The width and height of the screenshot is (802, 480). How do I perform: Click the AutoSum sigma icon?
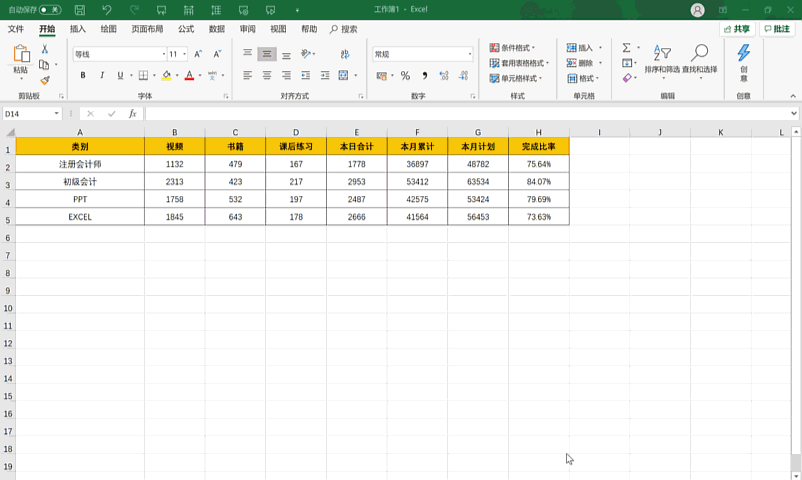click(627, 48)
